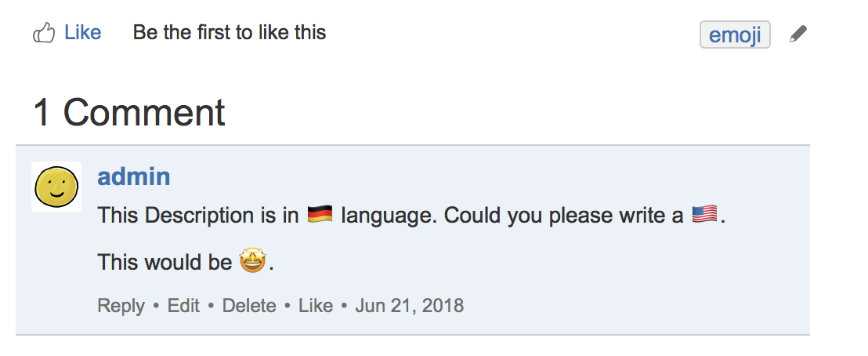Open the 'emoji' label tag
The height and width of the screenshot is (356, 868).
pos(734,35)
